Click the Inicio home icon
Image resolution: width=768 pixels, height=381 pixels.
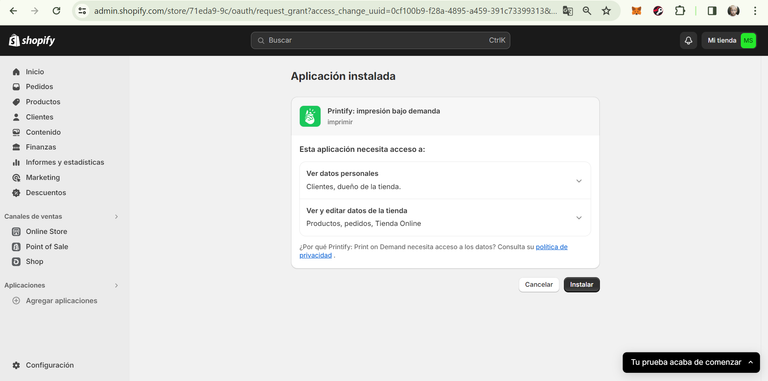pyautogui.click(x=16, y=71)
